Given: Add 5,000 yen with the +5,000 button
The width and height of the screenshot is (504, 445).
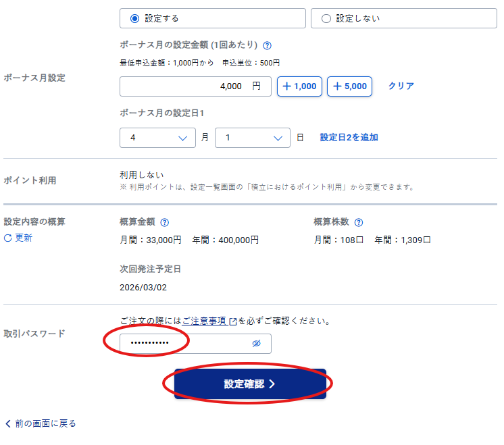Looking at the screenshot, I should [x=349, y=86].
